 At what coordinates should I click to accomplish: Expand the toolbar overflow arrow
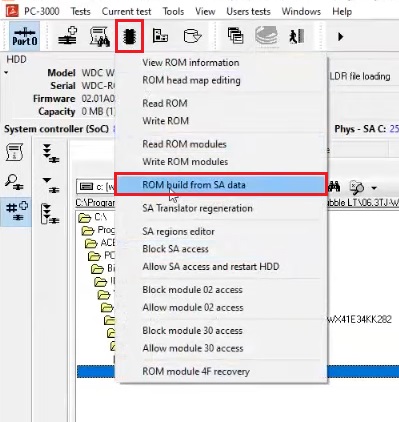click(340, 36)
